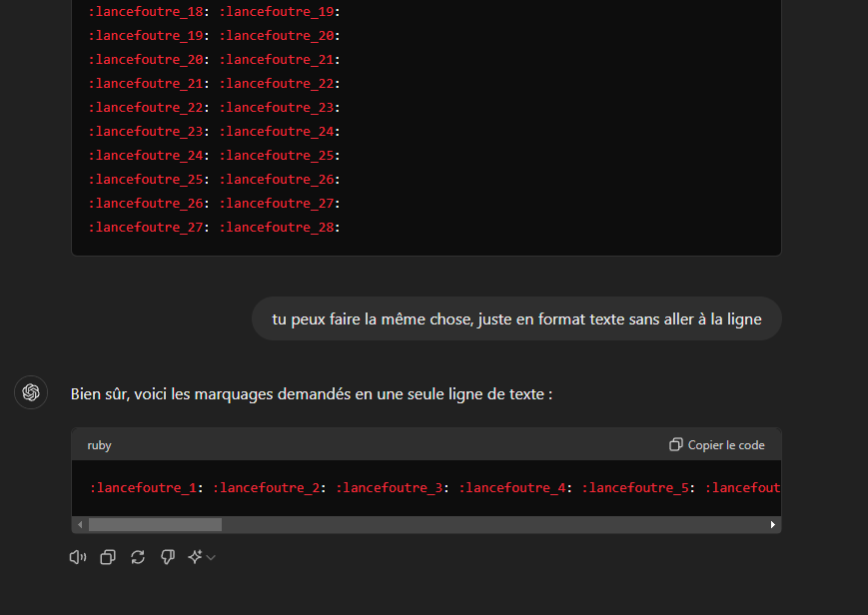868x615 pixels.
Task: Click :lancefoutre_18: at line start
Action: (x=149, y=11)
